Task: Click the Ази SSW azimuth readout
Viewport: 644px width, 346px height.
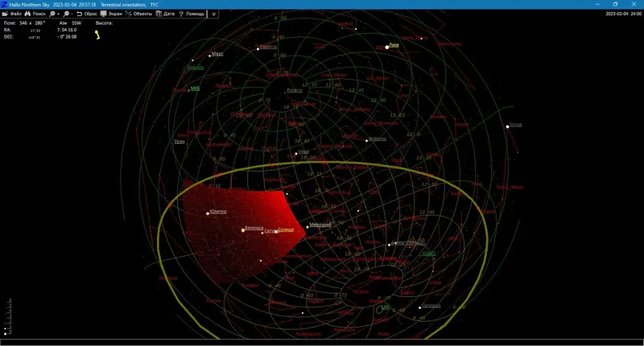Action: pyautogui.click(x=70, y=23)
